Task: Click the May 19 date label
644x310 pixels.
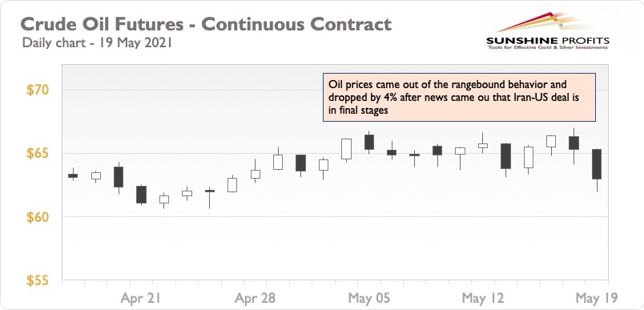Action: 597,298
